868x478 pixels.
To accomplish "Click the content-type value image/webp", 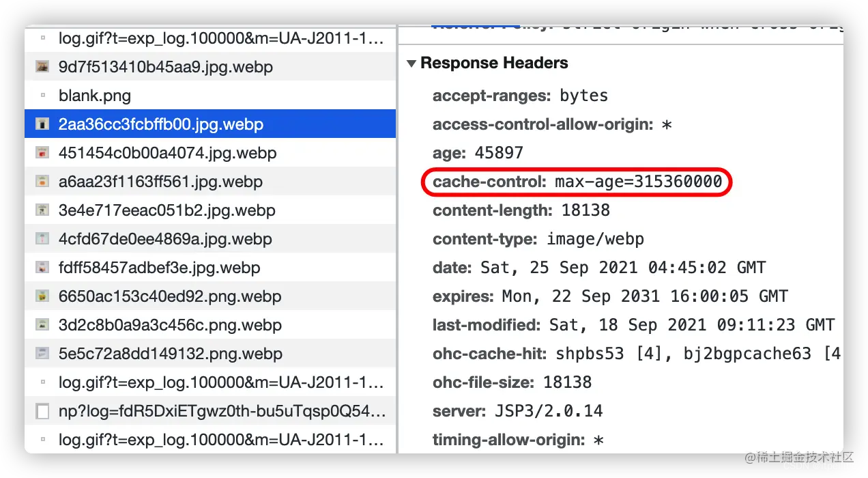I will point(595,239).
